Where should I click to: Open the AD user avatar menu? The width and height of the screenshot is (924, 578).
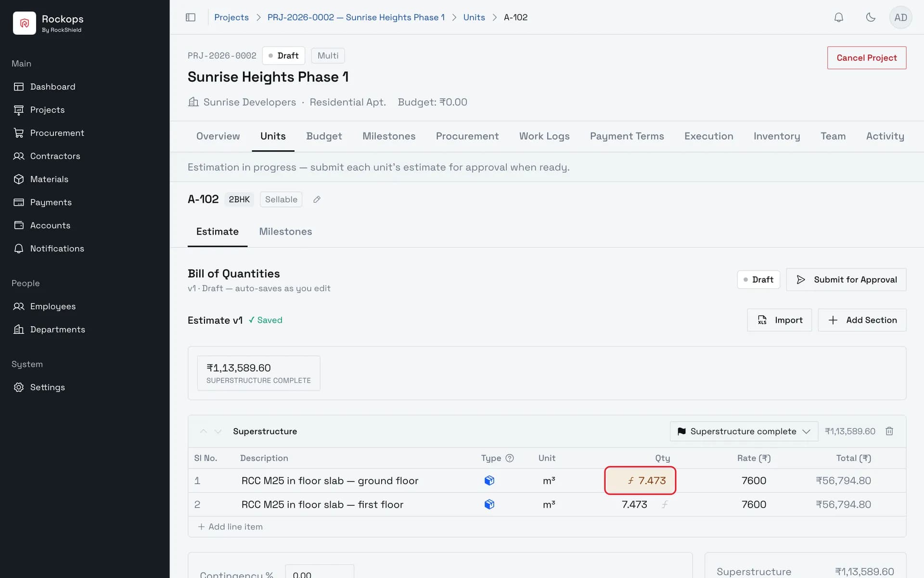[900, 17]
